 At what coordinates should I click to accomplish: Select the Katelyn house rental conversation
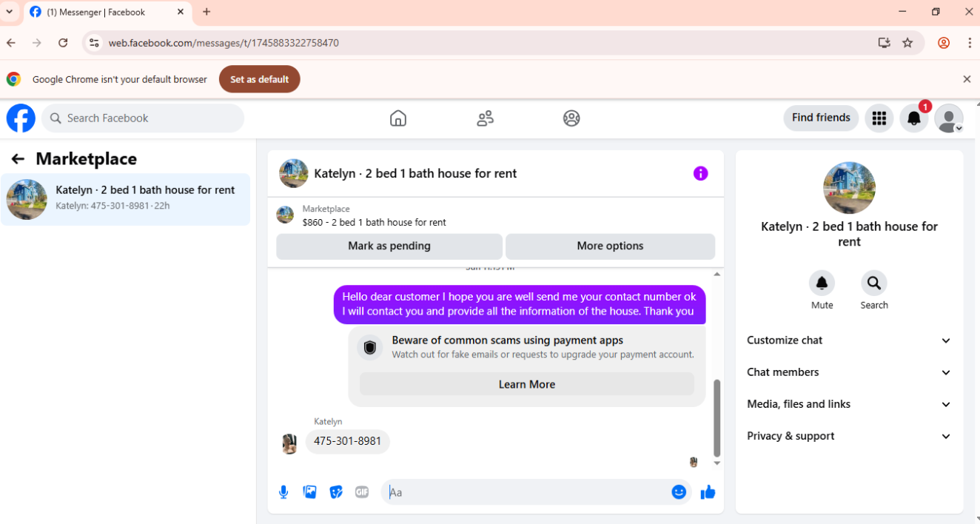coord(126,199)
